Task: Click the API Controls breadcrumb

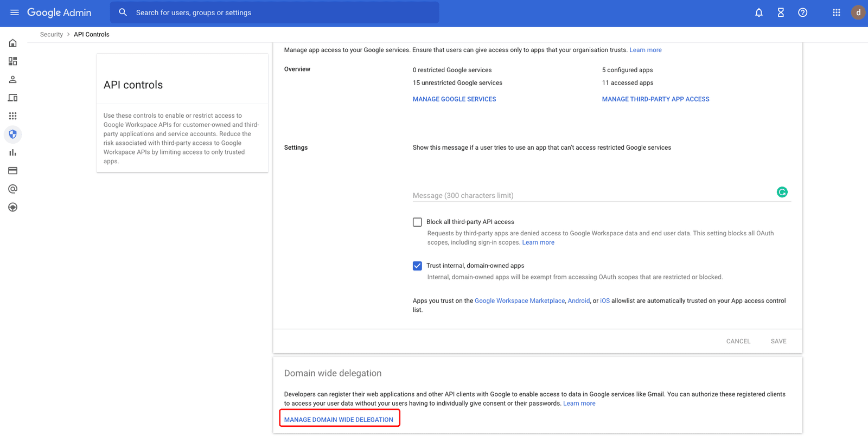Action: point(92,34)
